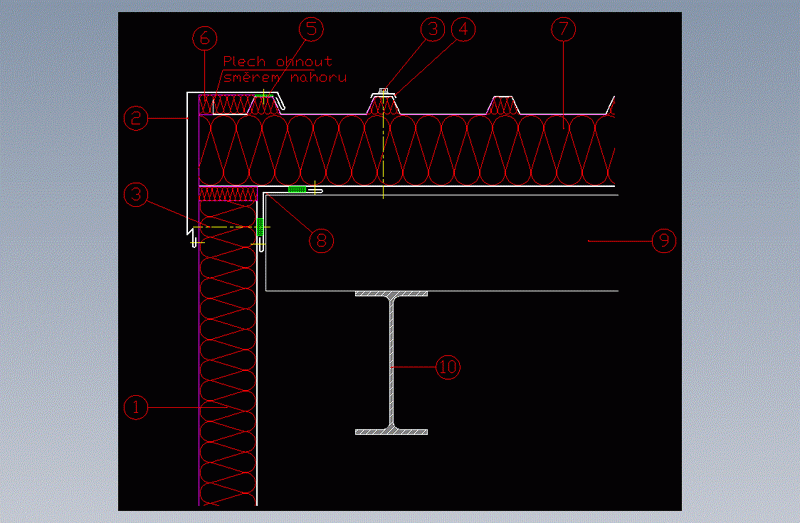Select the green fastener on the vertical angle
This screenshot has height=523, width=800.
coord(261,228)
